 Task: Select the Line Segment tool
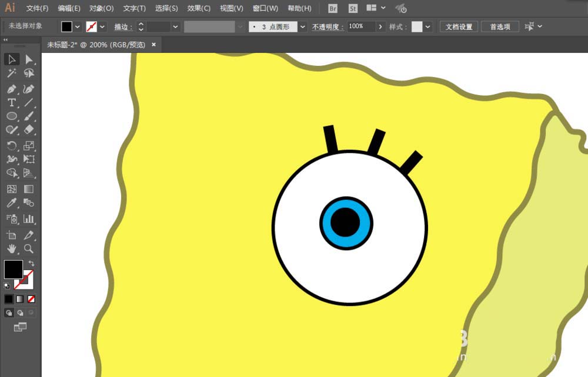(x=29, y=103)
